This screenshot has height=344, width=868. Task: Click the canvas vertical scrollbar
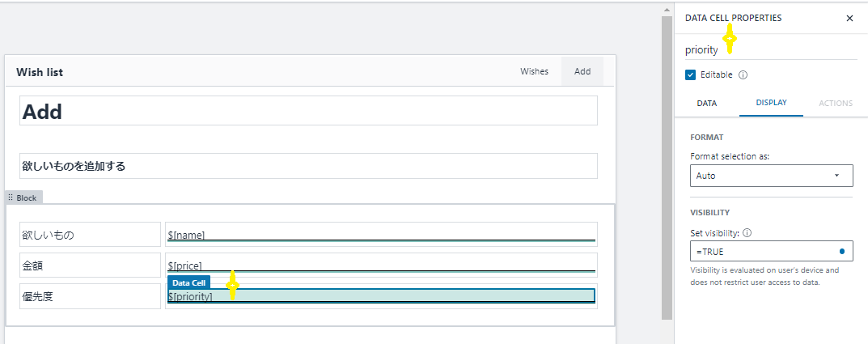(x=667, y=162)
